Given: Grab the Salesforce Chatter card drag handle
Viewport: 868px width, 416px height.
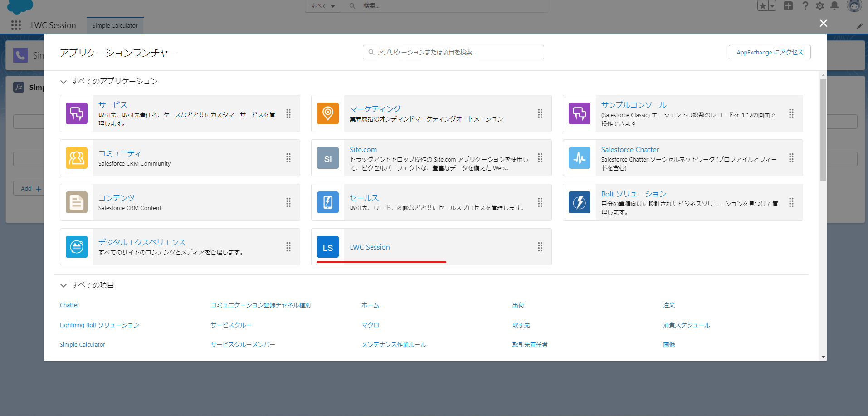Looking at the screenshot, I should click(x=791, y=158).
